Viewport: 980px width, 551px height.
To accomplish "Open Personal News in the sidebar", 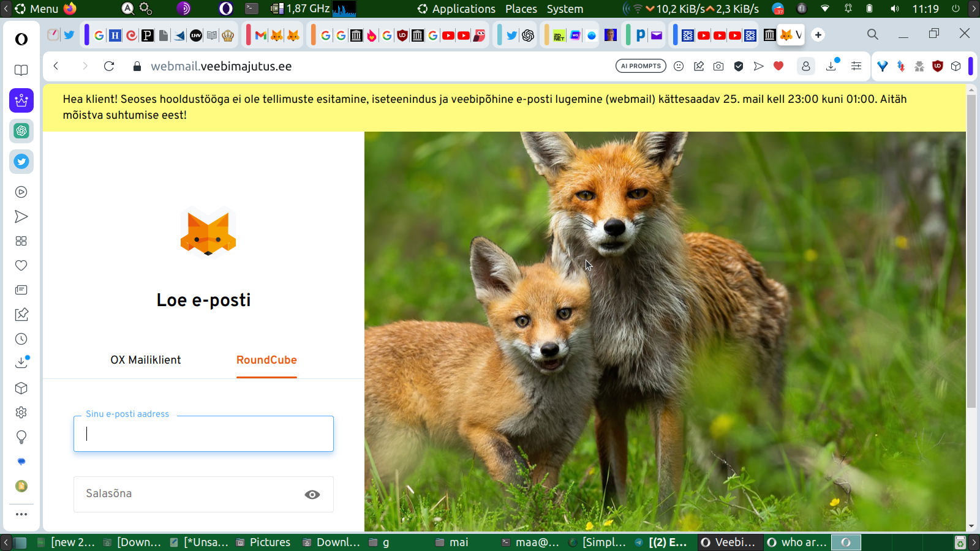I will pos(21,290).
